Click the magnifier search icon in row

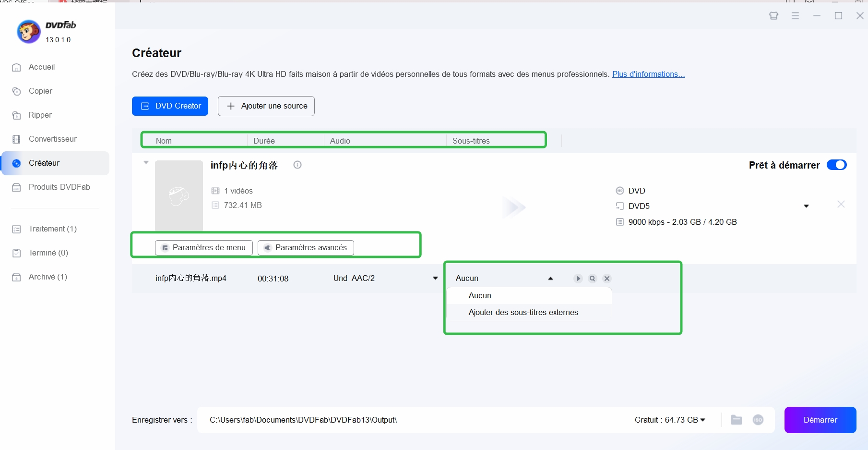click(593, 279)
